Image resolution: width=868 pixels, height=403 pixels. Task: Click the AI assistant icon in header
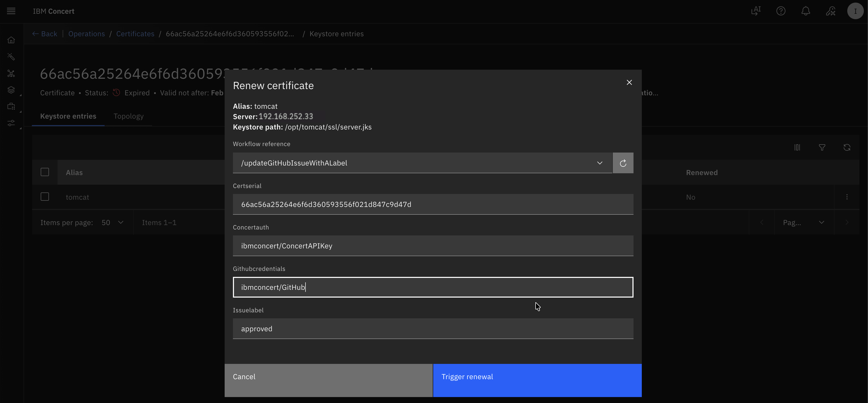[756, 11]
